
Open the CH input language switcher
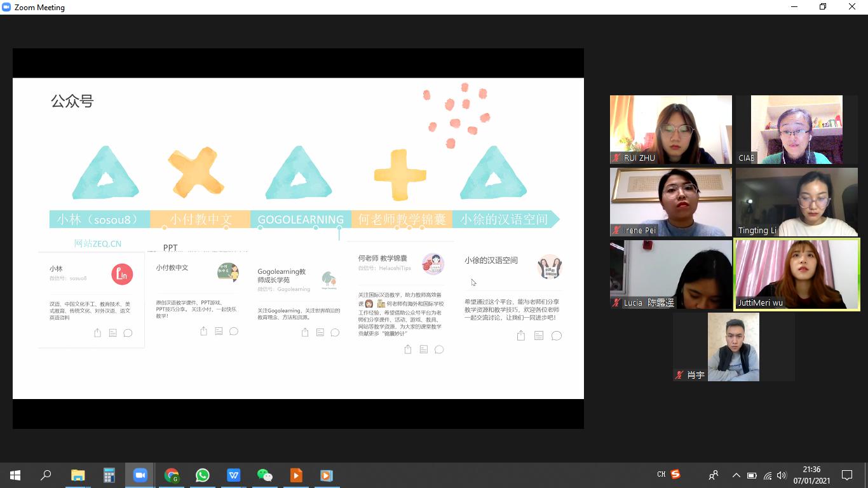[661, 475]
